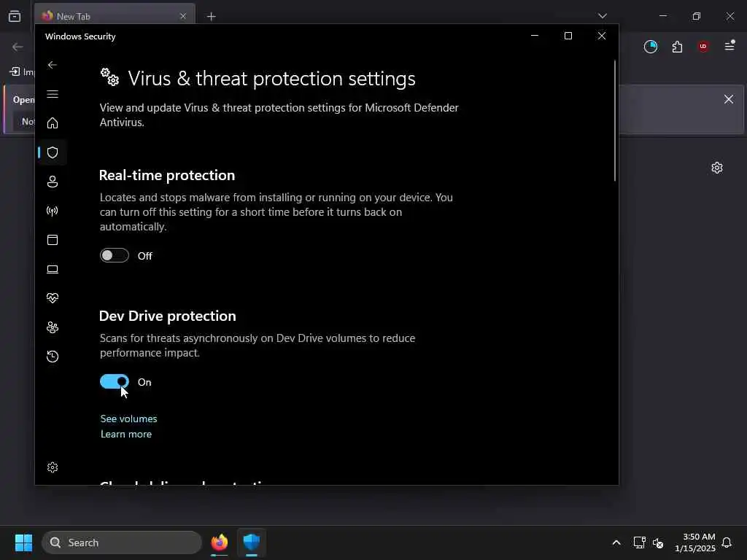Open the Firefox application menu icon
The width and height of the screenshot is (747, 560).
click(x=729, y=46)
